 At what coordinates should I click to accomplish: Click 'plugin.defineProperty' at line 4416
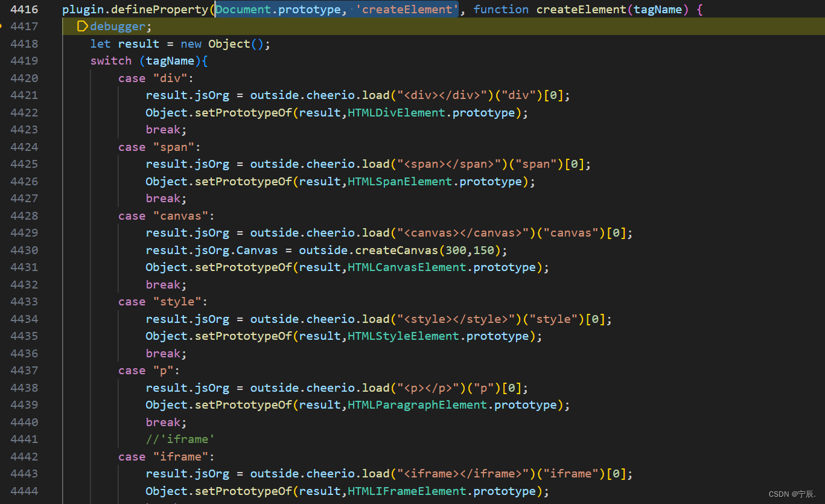tap(135, 10)
